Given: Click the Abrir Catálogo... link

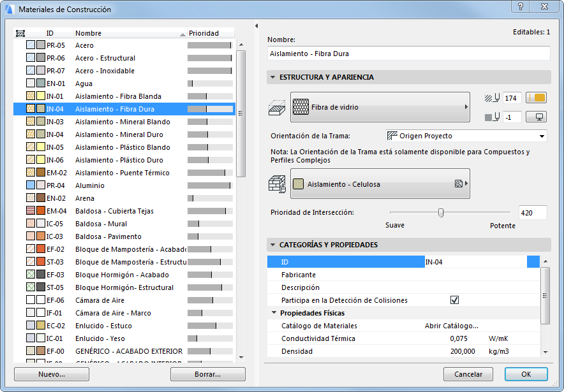Looking at the screenshot, I should pos(452,326).
